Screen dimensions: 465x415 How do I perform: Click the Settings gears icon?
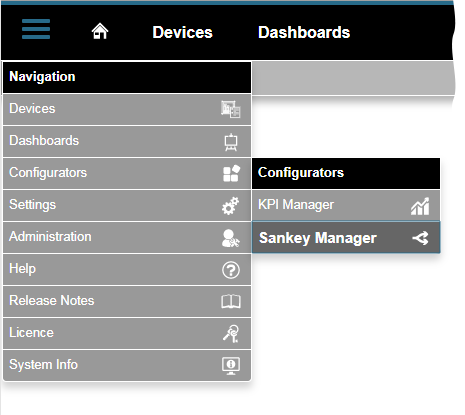tap(231, 206)
